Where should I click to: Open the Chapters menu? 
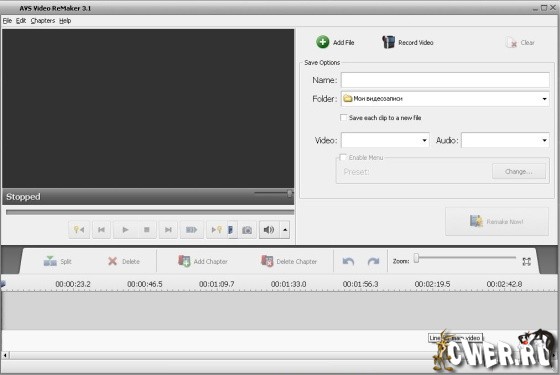[x=43, y=21]
